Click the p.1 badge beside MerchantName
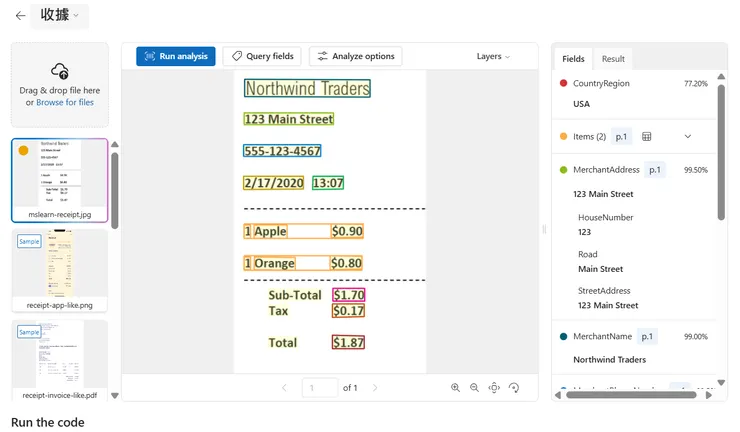Screen dimensions: 740x432 point(647,337)
